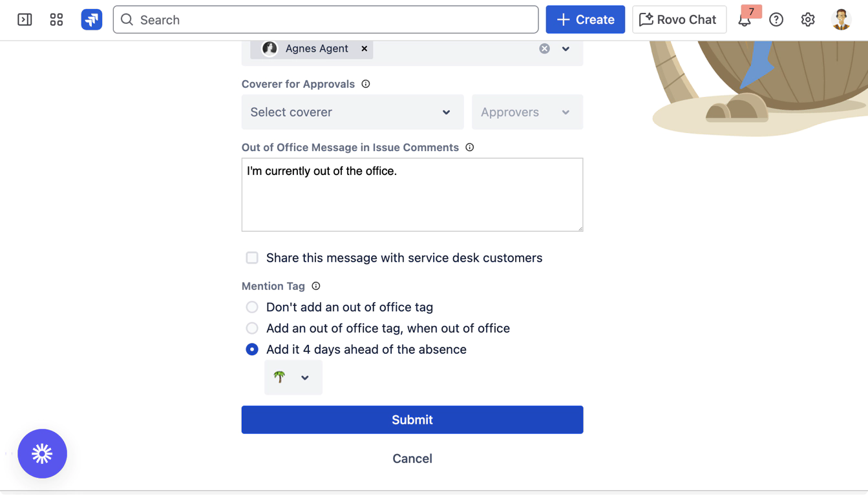Screen dimensions: 868x496
Task: Expand the Select coverer dropdown
Action: pos(352,112)
